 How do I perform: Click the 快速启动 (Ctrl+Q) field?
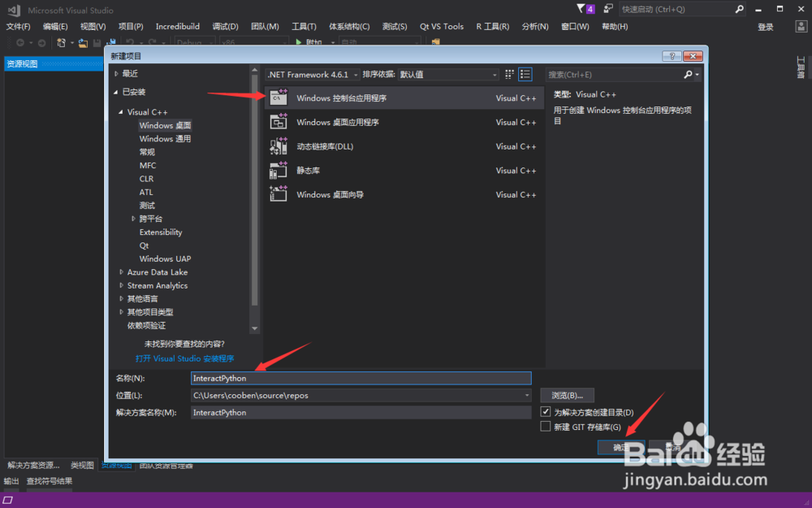[676, 9]
